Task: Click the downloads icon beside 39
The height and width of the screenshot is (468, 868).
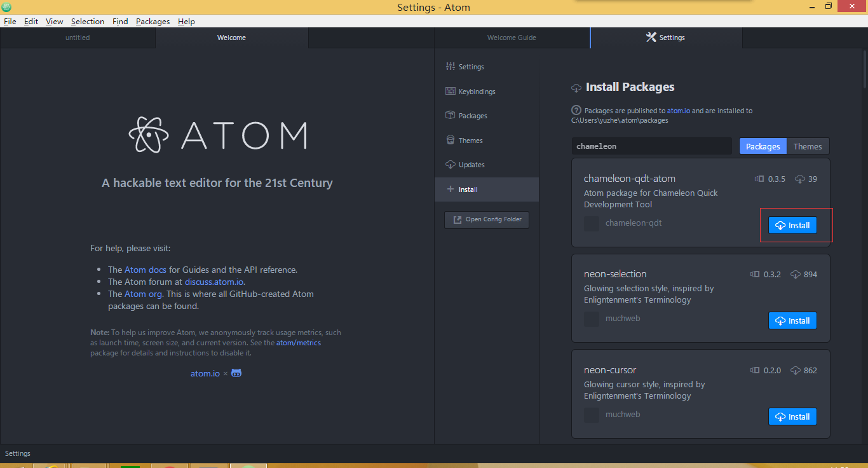Action: [x=800, y=179]
